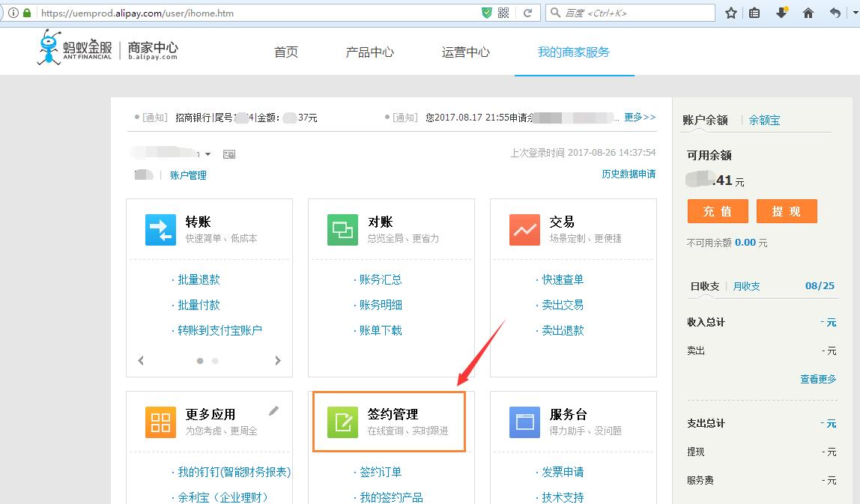
Task: Expand the account name dropdown arrow
Action: pyautogui.click(x=208, y=154)
